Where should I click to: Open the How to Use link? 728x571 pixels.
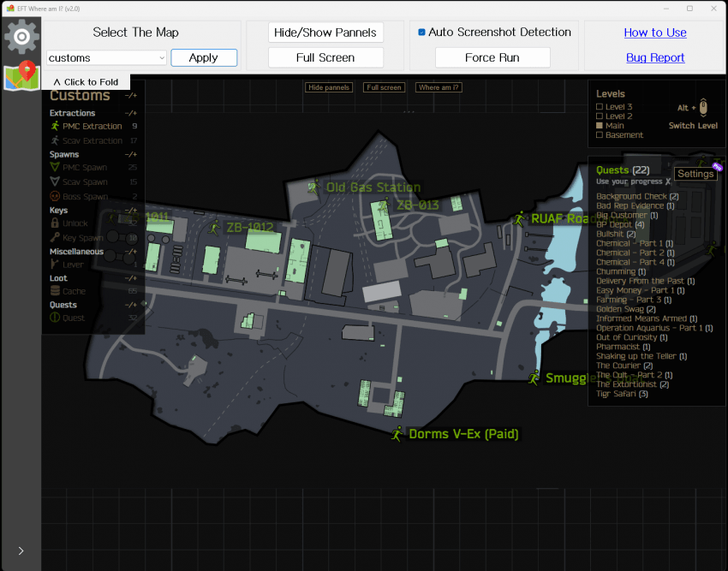pos(655,33)
